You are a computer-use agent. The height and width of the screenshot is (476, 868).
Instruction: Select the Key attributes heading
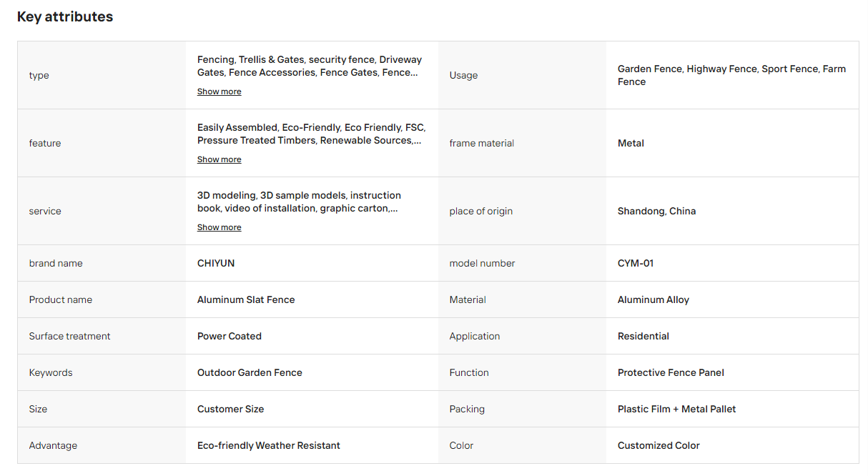tap(65, 16)
